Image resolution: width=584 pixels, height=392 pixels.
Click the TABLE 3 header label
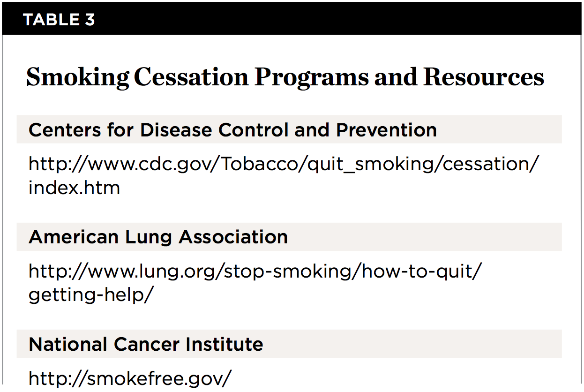tap(59, 20)
